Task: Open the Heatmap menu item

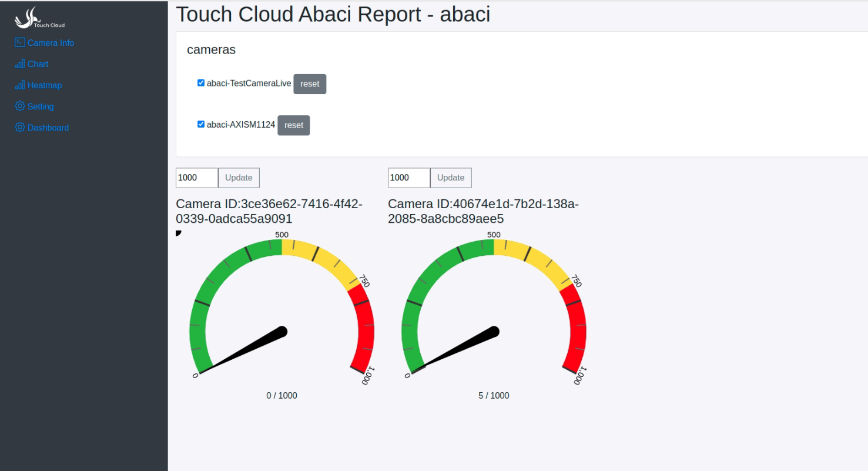Action: point(45,85)
